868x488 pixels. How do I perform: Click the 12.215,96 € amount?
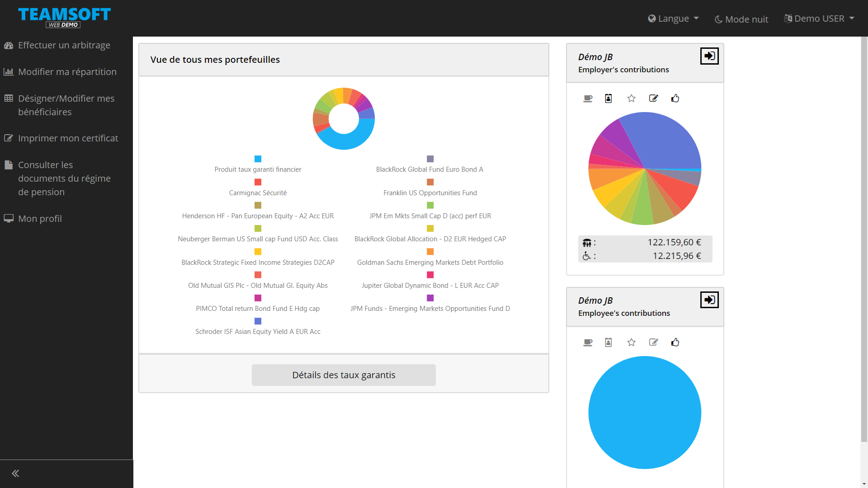pyautogui.click(x=677, y=256)
